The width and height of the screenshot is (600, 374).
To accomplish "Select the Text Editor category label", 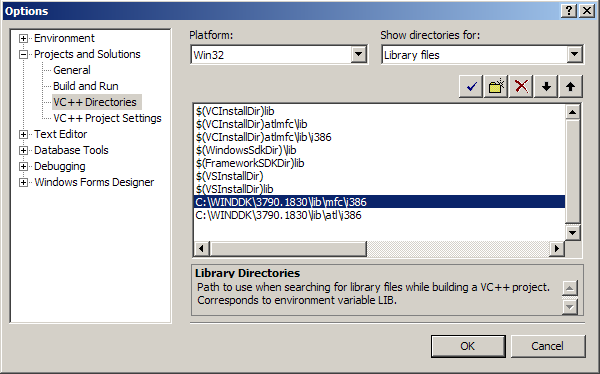I will tap(60, 134).
